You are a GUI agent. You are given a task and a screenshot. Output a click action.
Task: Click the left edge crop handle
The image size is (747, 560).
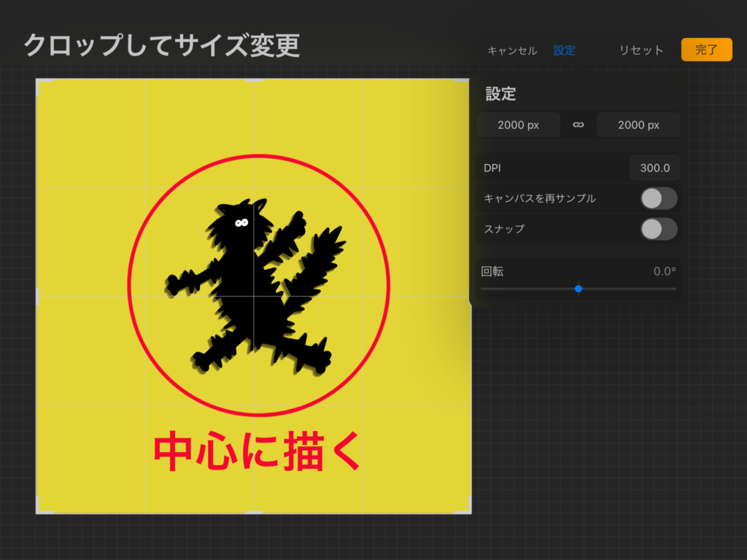tap(38, 296)
